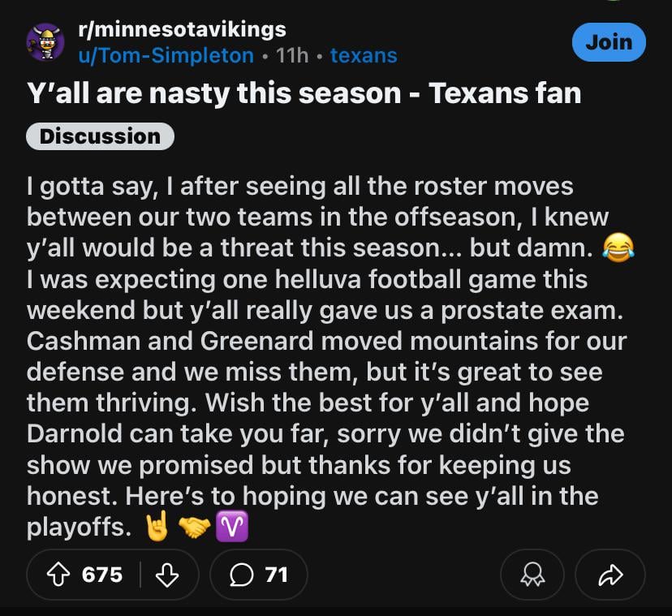Join the r/minnesotavikings community
Screen dimensions: 672x616
609,41
